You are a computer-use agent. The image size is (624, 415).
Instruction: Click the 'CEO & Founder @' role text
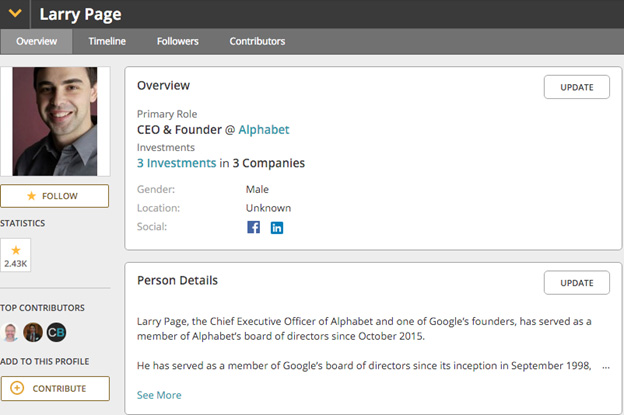click(186, 130)
